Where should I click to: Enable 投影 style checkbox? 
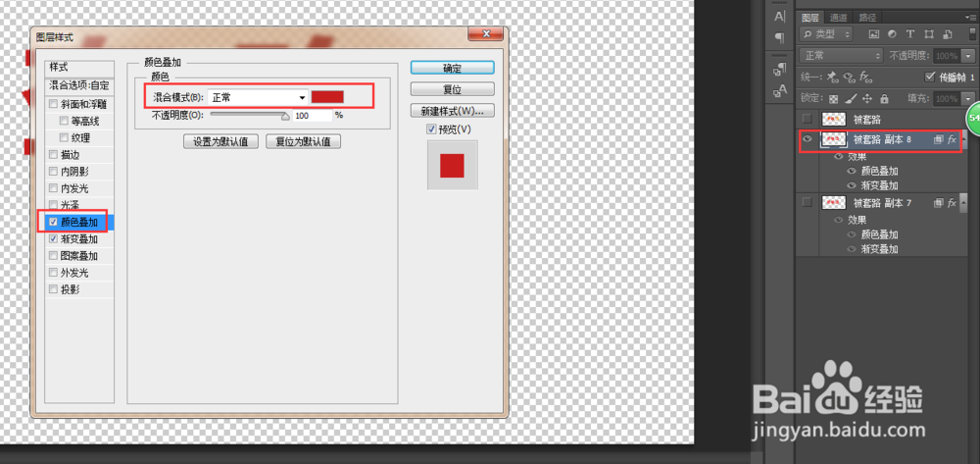(x=53, y=289)
